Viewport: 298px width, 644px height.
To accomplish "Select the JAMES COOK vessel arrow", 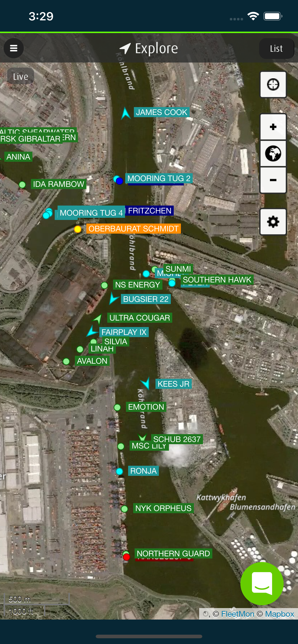I will [126, 113].
